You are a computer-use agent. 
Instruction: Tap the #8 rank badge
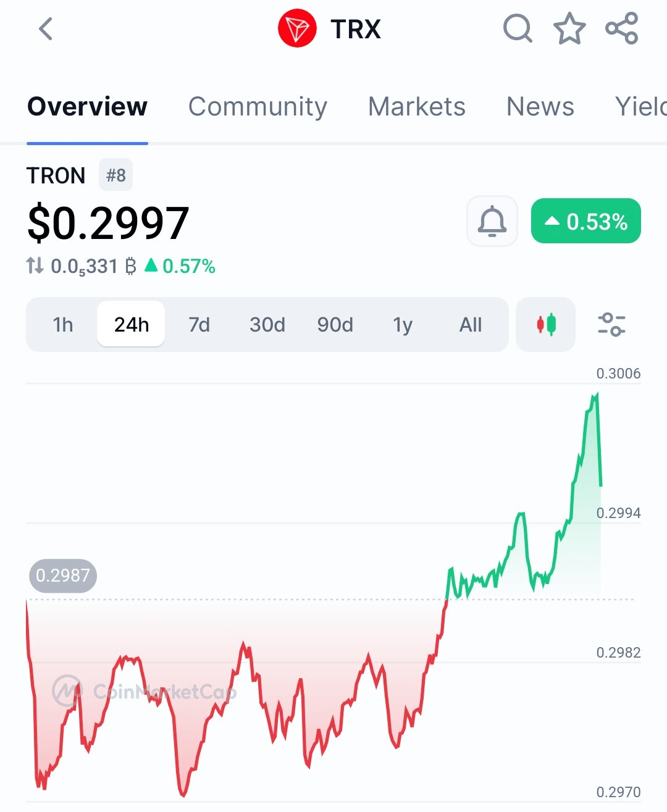pos(116,175)
